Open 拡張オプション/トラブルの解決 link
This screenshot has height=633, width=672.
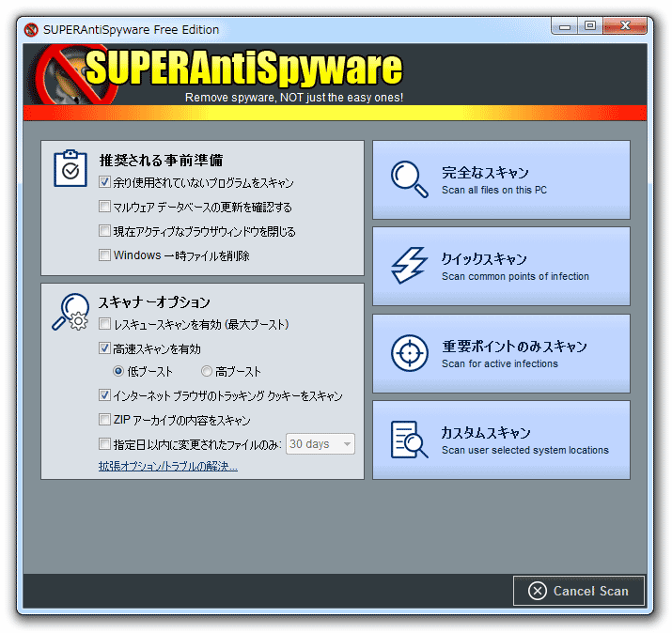click(168, 466)
